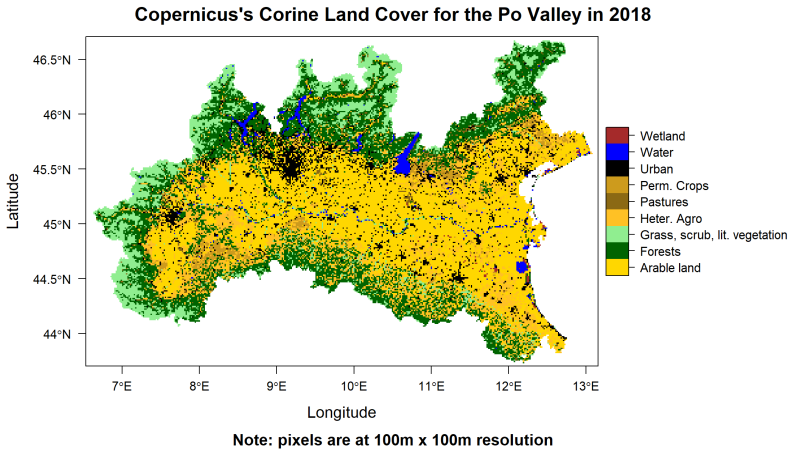The height and width of the screenshot is (455, 793).
Task: Click the 10°E longitude tick label
Action: (x=354, y=387)
